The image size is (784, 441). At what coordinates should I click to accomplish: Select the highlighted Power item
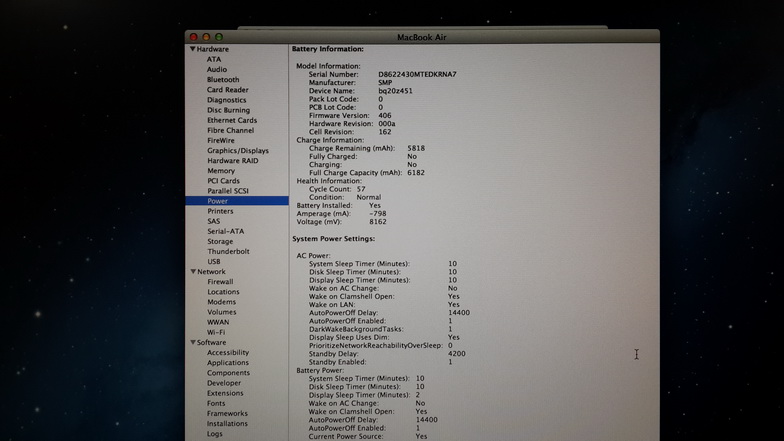coord(218,201)
